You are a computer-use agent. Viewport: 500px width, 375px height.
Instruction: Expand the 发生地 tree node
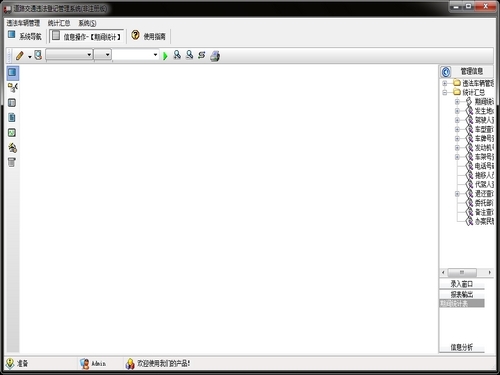457,111
